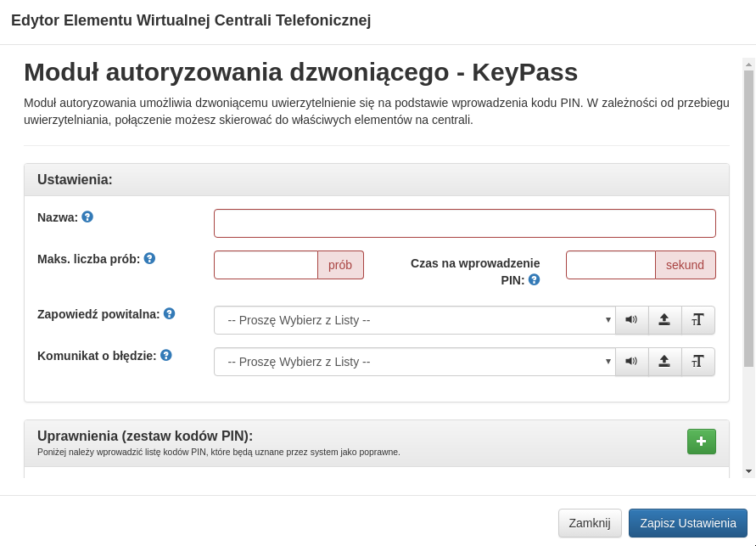The height and width of the screenshot is (546, 756).
Task: Expand the Komunikat o błędzie dropdown
Action: 414,362
